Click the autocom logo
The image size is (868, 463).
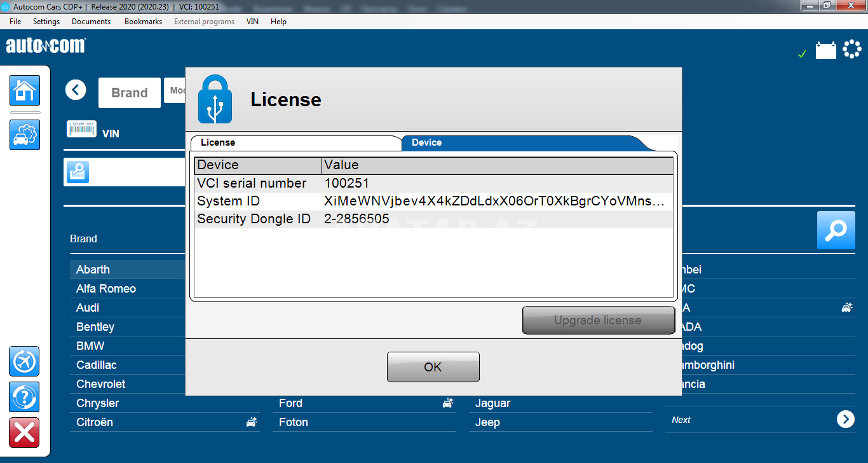tap(46, 46)
